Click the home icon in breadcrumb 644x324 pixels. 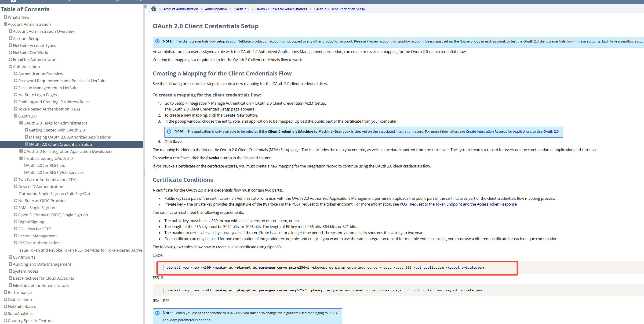click(x=153, y=9)
